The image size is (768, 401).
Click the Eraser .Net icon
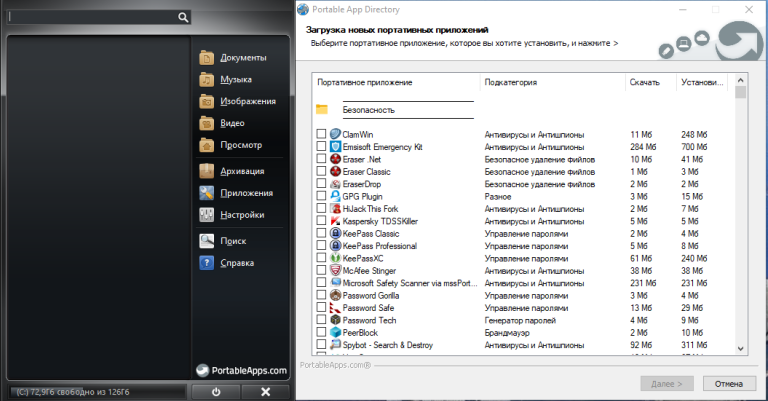(335, 159)
